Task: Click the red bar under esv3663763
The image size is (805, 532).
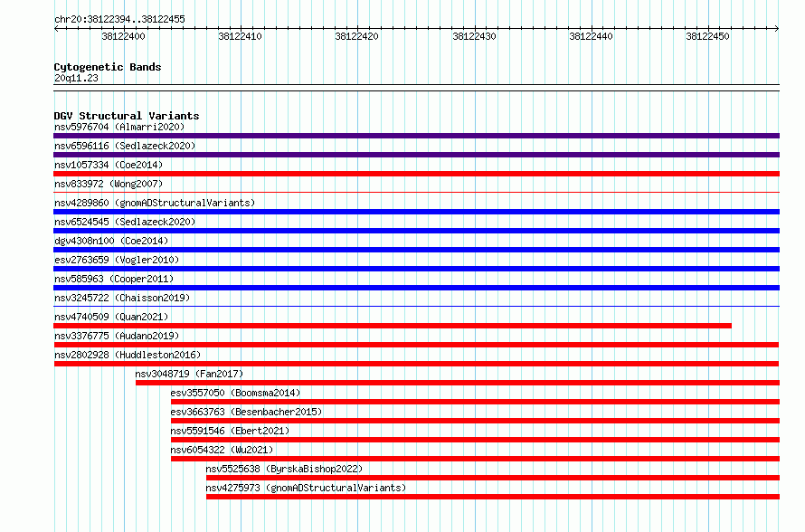Action: tap(476, 421)
